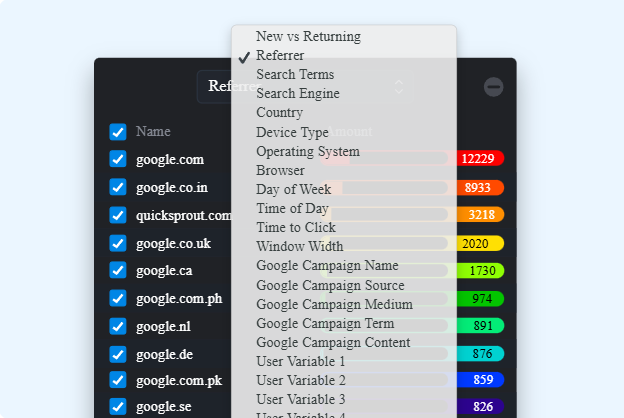The height and width of the screenshot is (418, 624).
Task: Toggle the Name select-all checkbox
Action: (118, 132)
